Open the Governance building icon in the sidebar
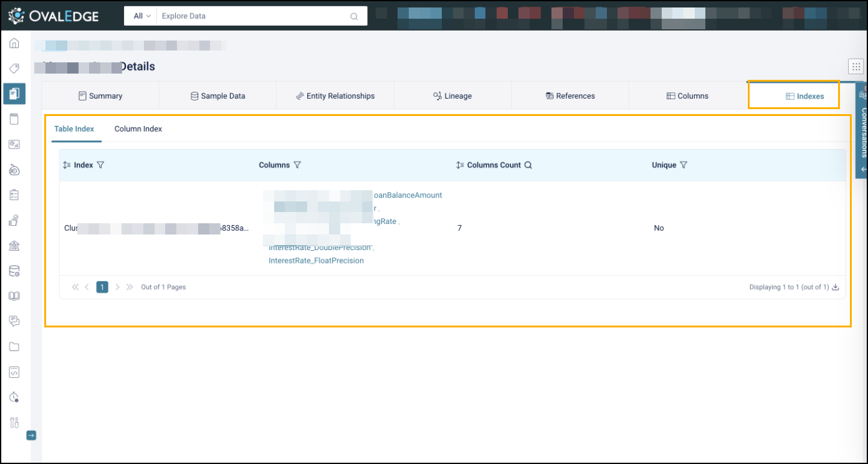 14,246
